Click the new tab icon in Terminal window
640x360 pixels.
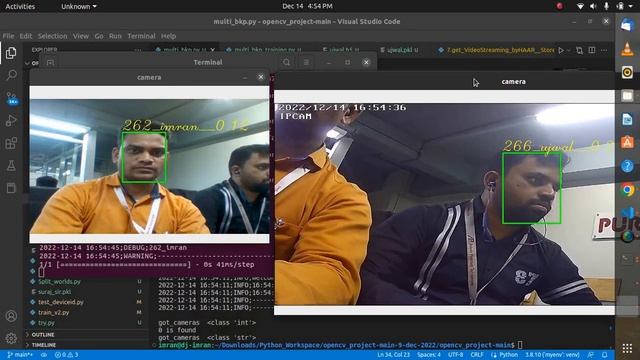pyautogui.click(x=50, y=63)
